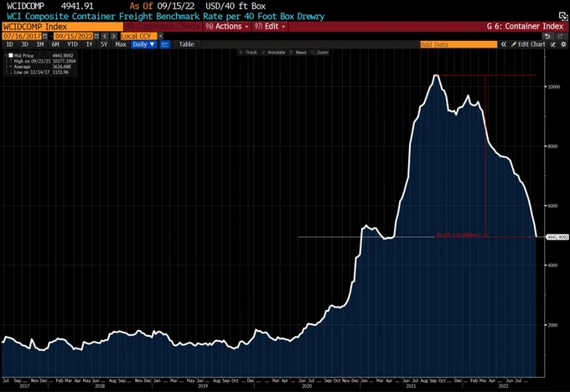Open the Edit menu

pyautogui.click(x=270, y=27)
